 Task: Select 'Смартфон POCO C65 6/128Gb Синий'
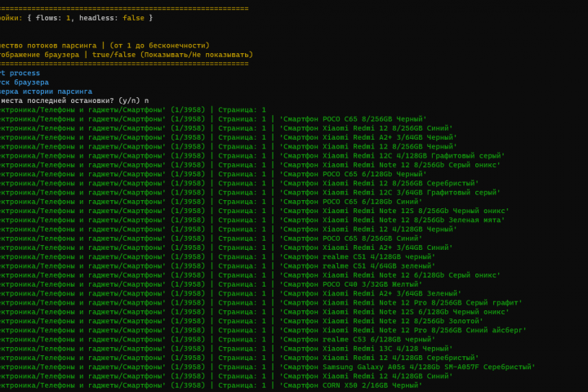click(351, 202)
